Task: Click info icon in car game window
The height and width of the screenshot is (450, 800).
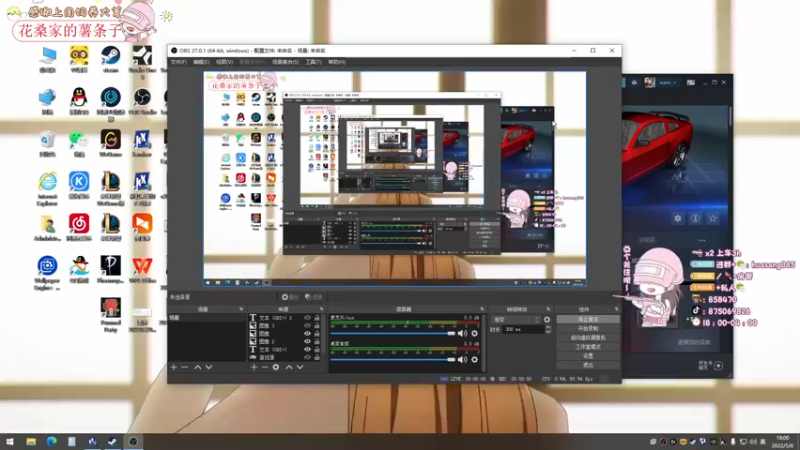Action: pyautogui.click(x=695, y=218)
